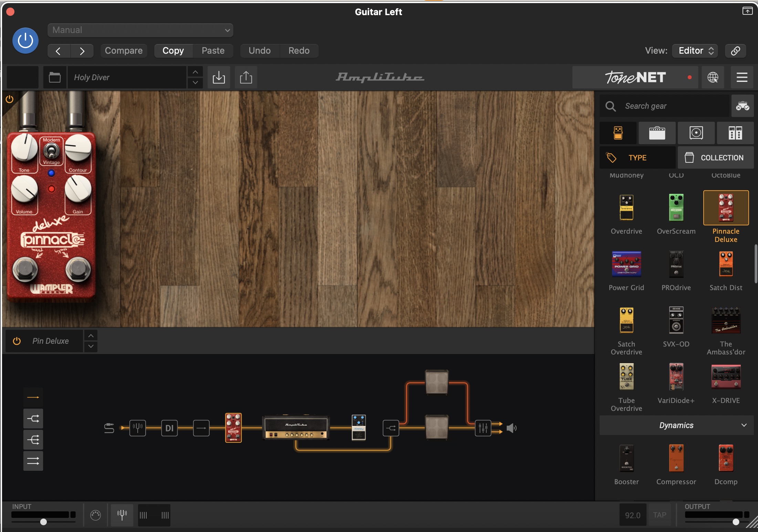758x532 pixels.
Task: Click the DI block in signal chain
Action: [169, 428]
